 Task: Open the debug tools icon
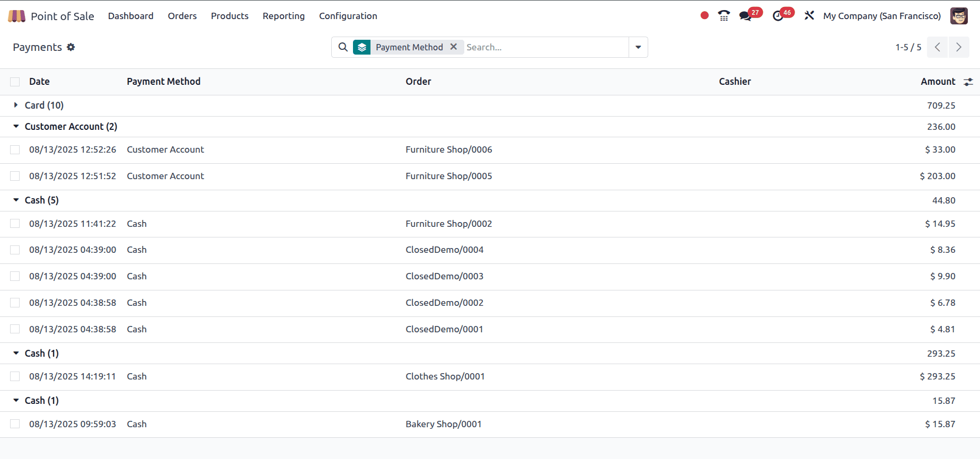809,16
